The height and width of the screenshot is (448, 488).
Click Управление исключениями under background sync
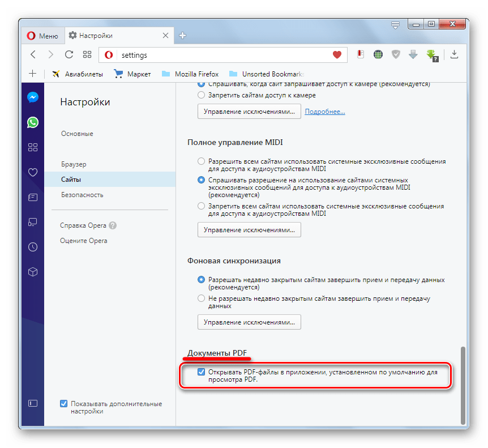249,322
